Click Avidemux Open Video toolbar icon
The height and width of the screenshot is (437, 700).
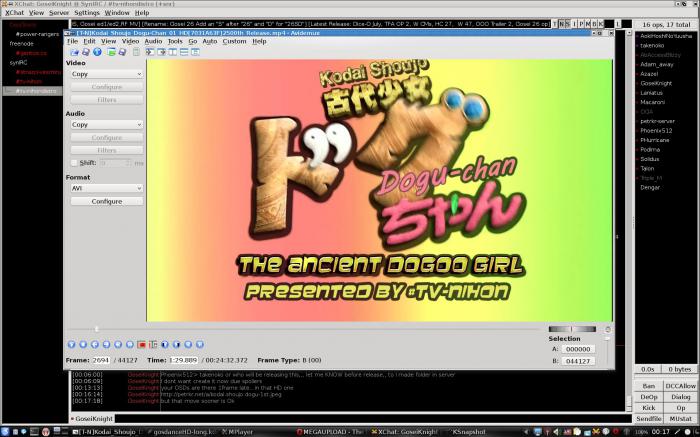point(74,52)
